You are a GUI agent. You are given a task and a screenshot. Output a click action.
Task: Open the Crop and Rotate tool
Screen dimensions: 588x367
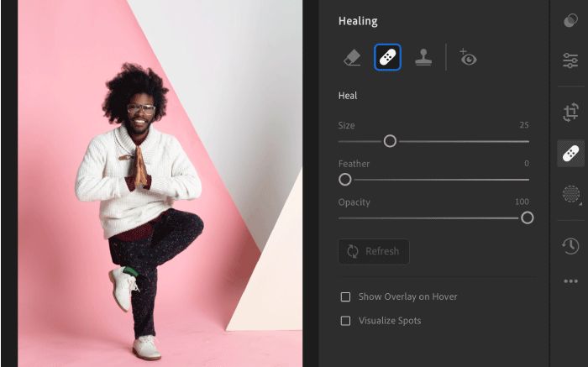coord(570,112)
